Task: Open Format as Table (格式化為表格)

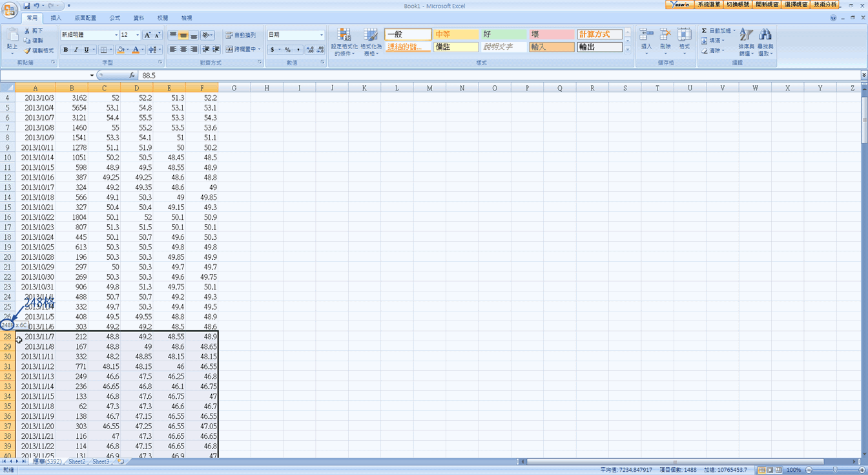Action: coord(370,42)
